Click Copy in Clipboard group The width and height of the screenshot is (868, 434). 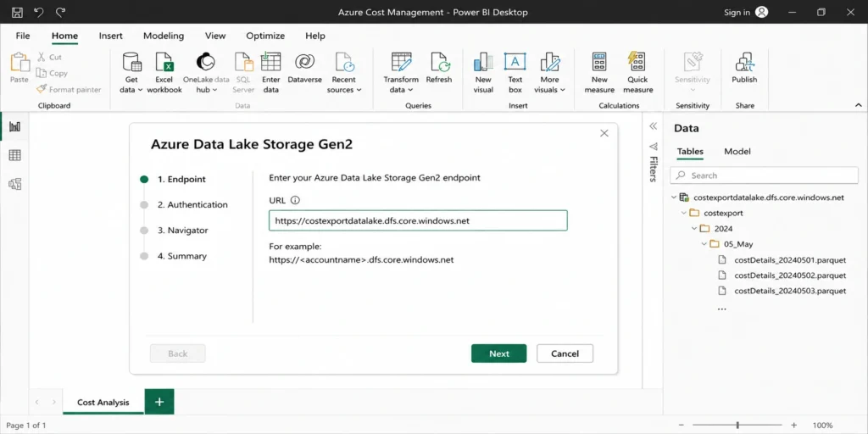[x=52, y=73]
